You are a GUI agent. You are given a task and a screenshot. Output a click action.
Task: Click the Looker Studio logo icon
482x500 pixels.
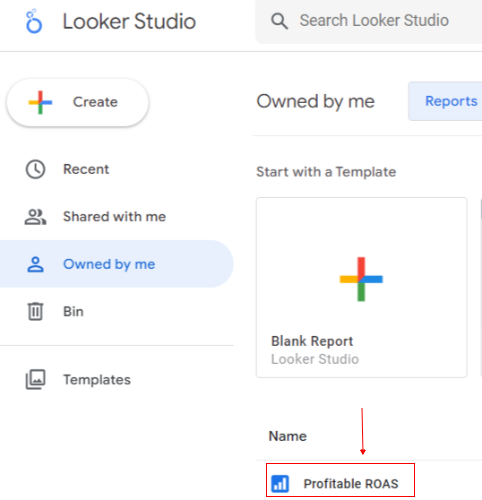click(x=34, y=21)
